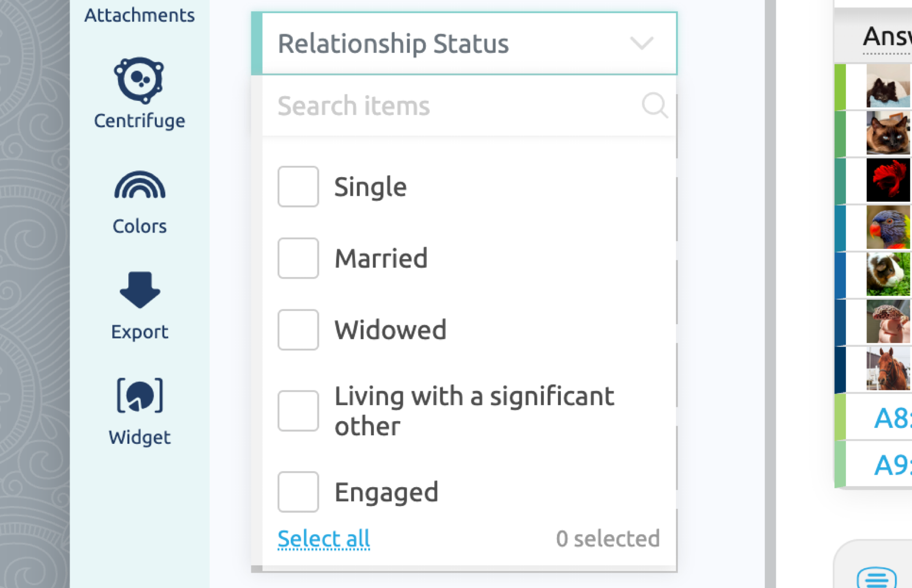
Task: Click the Export down-arrow icon
Action: coord(140,289)
